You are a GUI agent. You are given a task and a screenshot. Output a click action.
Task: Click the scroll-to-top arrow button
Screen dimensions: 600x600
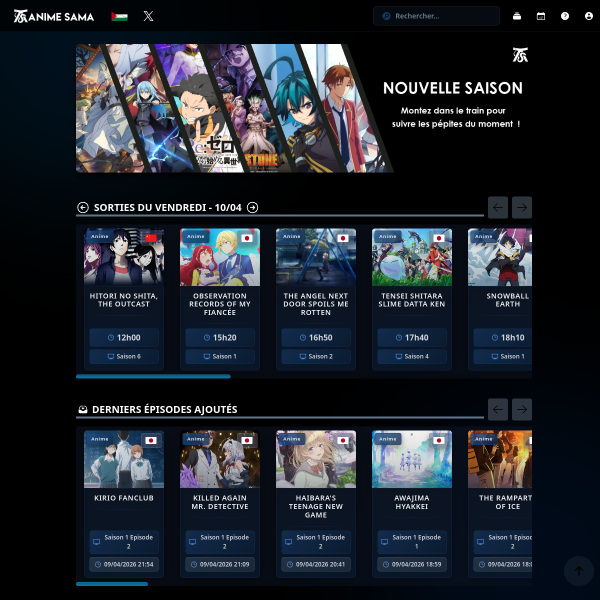[578, 571]
